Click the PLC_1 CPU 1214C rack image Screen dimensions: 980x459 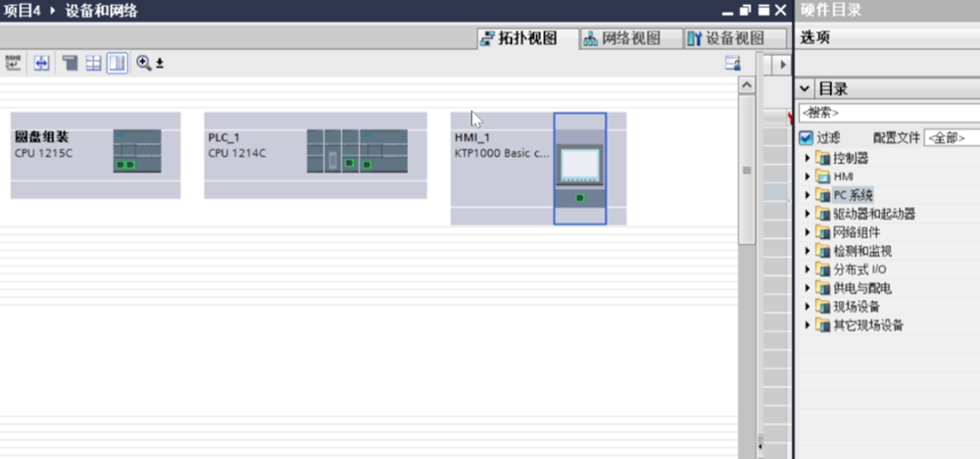coord(357,151)
